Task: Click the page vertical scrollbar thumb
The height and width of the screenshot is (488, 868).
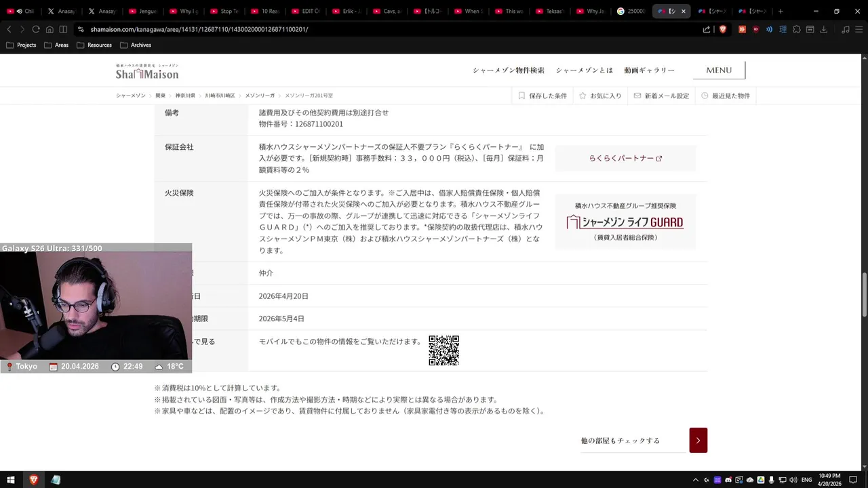Action: click(864, 293)
